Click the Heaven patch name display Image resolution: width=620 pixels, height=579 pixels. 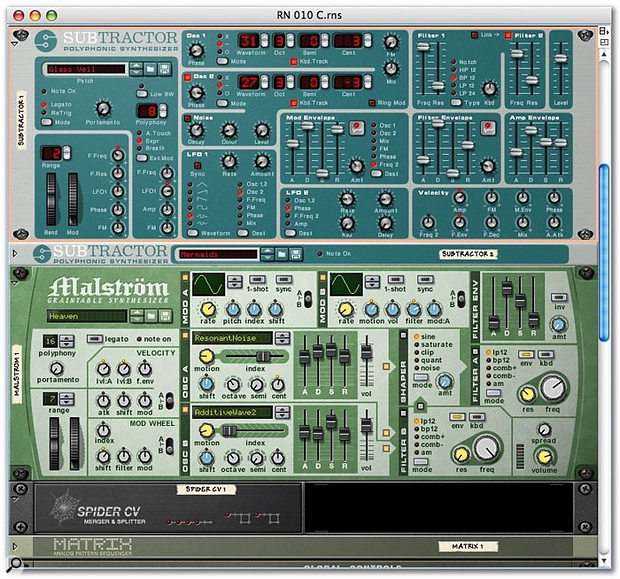[87, 316]
